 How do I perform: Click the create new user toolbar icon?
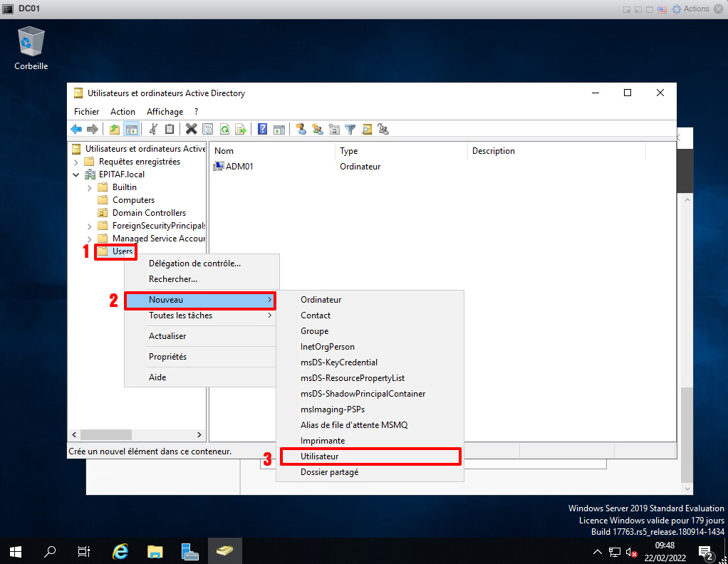pyautogui.click(x=301, y=129)
